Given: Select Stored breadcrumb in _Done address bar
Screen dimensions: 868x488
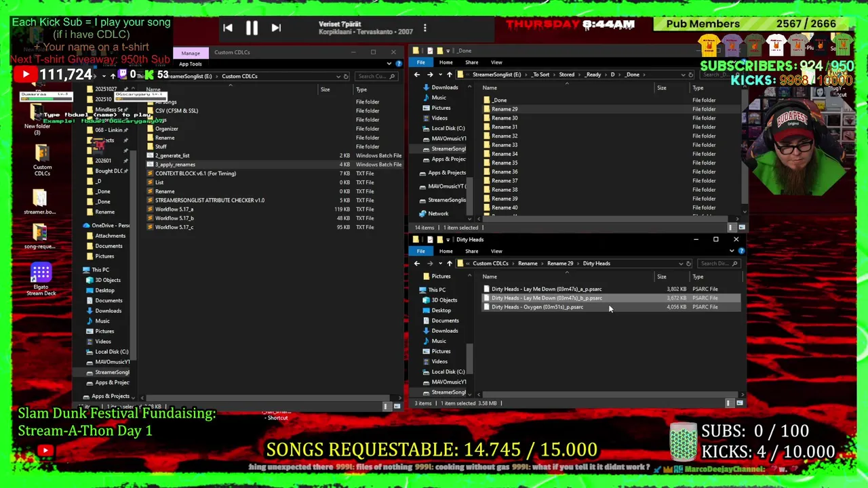Looking at the screenshot, I should (x=566, y=75).
